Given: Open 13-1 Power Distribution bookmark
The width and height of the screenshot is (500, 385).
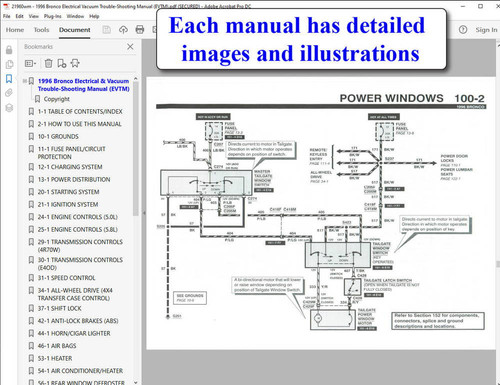Looking at the screenshot, I should pyautogui.click(x=74, y=179).
